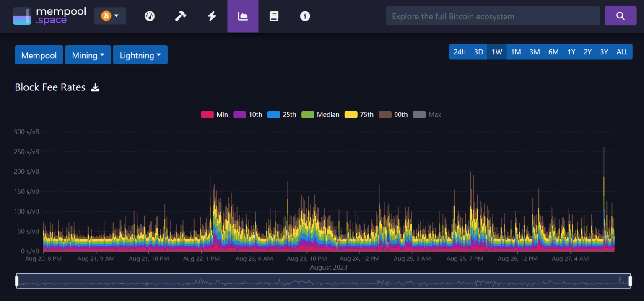Viewport: 644px width, 301px height.
Task: Select the mining pickaxe icon
Action: click(x=181, y=16)
